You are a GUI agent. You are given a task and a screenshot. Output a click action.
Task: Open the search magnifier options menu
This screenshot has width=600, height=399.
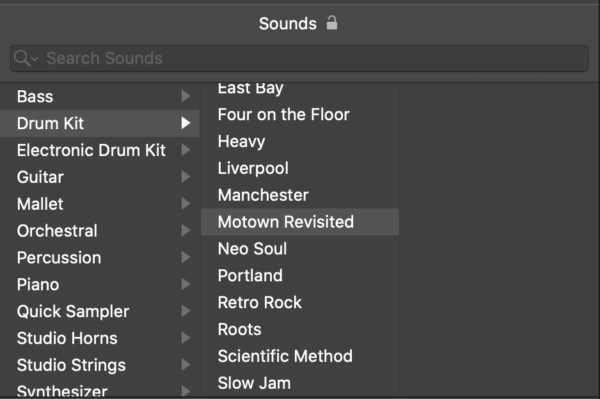pyautogui.click(x=26, y=58)
